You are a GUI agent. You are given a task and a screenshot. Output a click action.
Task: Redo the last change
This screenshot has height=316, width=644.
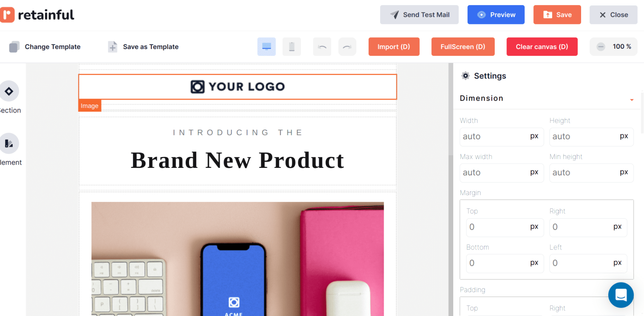point(347,47)
